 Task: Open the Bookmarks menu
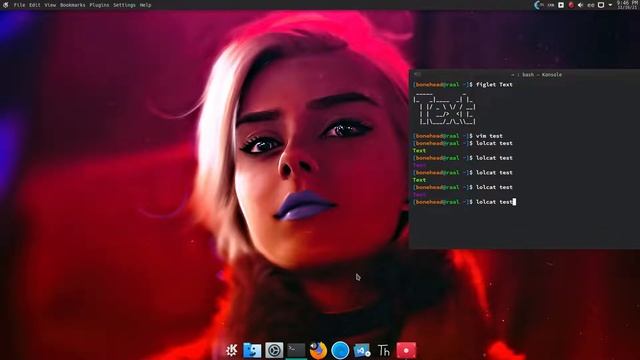(x=73, y=5)
